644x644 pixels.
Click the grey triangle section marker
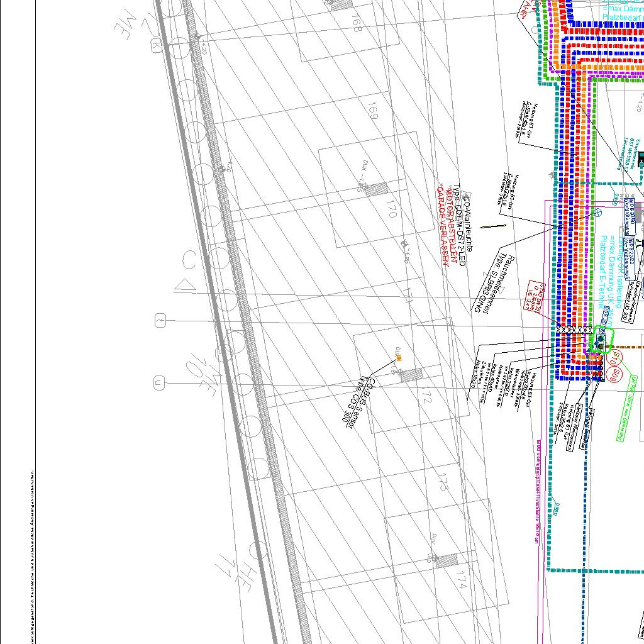point(186,285)
